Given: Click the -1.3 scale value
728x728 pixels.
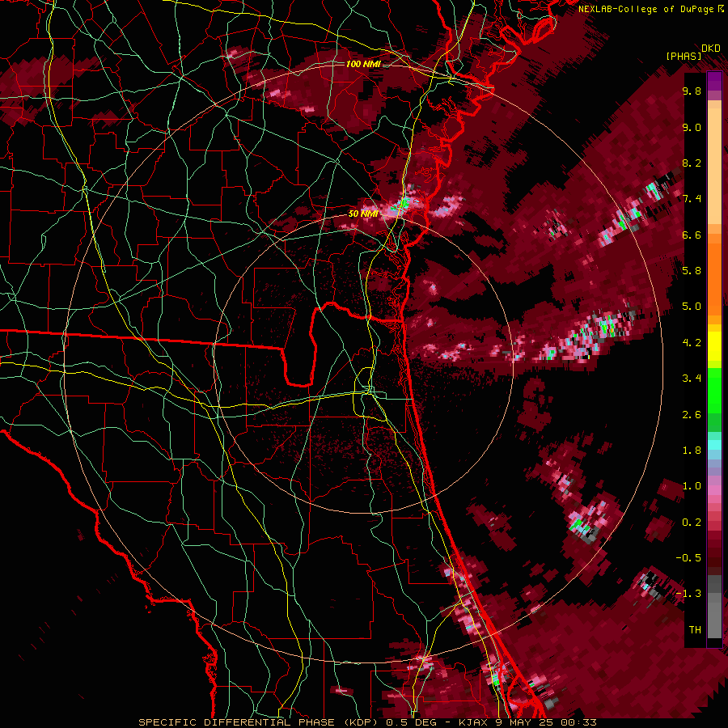Looking at the screenshot, I should click(688, 594).
